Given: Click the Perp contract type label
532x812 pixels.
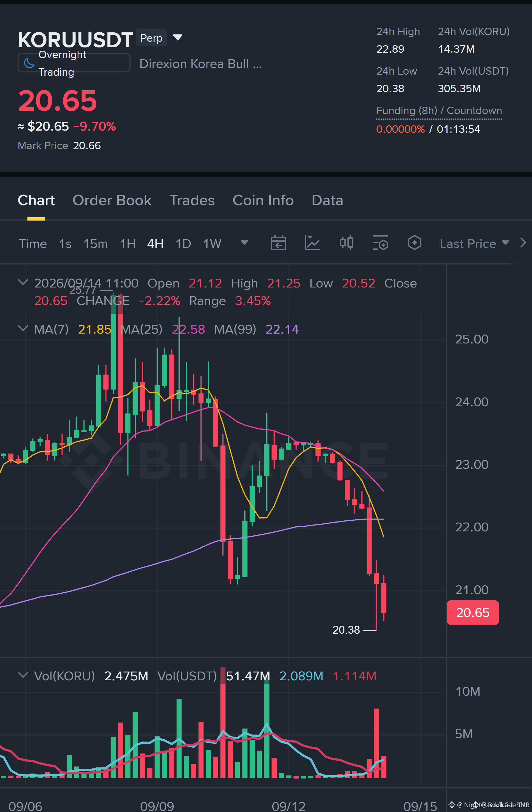Looking at the screenshot, I should point(151,38).
